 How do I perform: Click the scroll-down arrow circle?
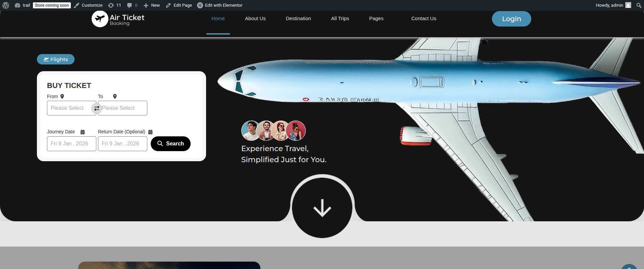pyautogui.click(x=322, y=208)
